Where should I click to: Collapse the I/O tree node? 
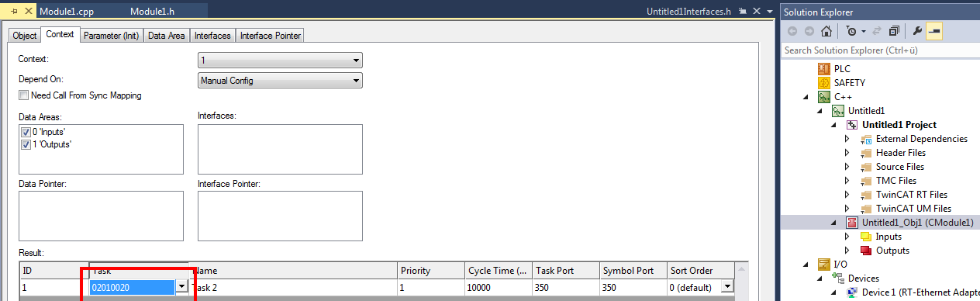click(x=806, y=265)
